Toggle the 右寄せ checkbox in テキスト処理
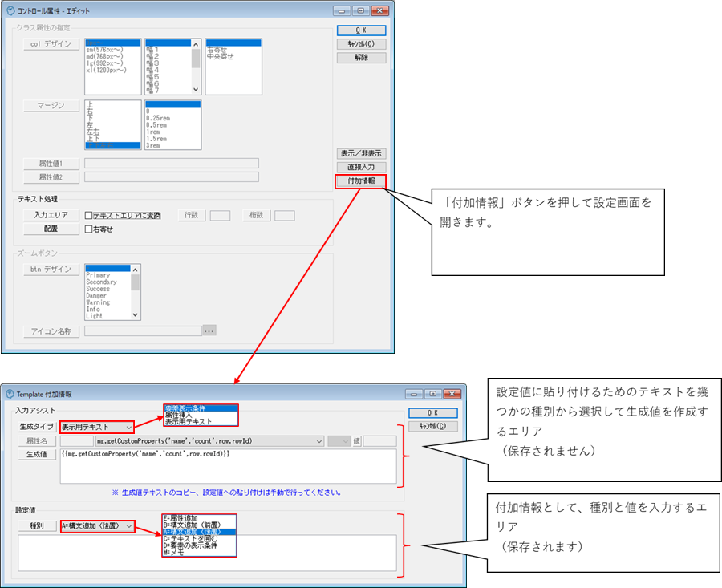This screenshot has width=722, height=588. click(90, 229)
